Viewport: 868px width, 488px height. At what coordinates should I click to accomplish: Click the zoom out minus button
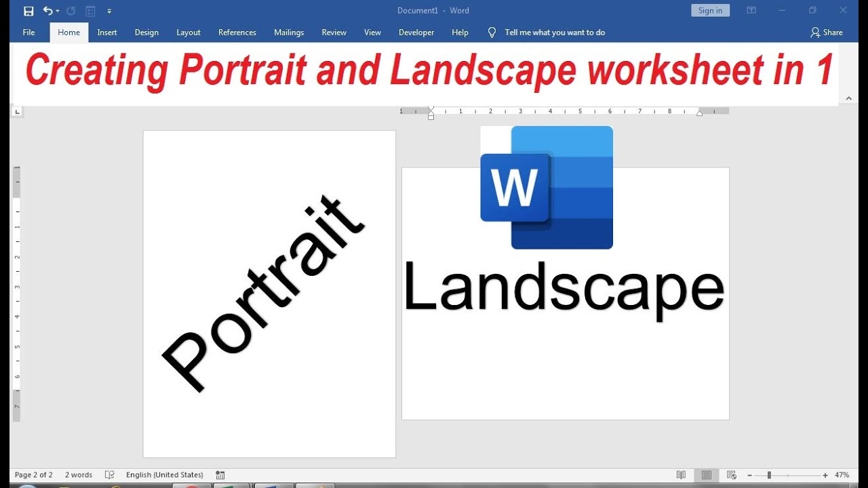coord(749,475)
